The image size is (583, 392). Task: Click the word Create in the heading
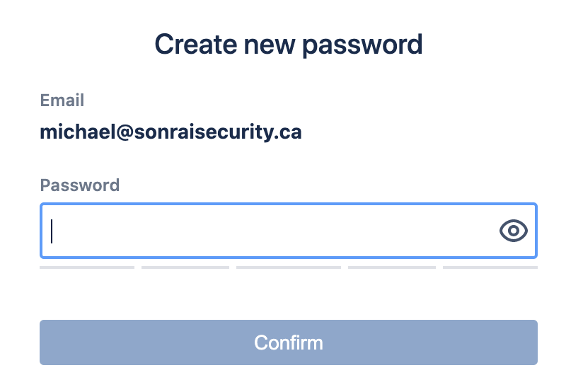point(195,44)
